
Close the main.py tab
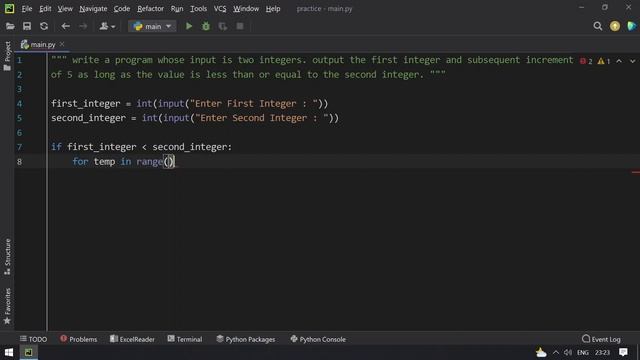coord(62,44)
